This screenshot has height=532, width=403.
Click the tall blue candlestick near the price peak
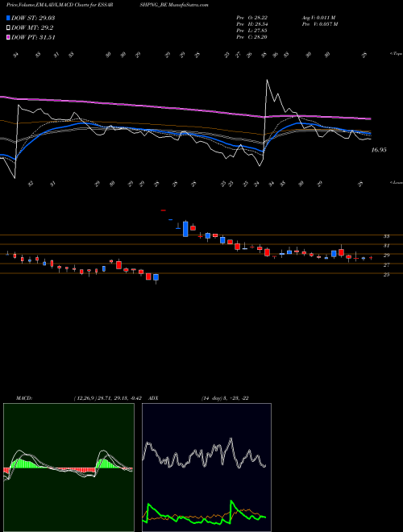tap(185, 229)
